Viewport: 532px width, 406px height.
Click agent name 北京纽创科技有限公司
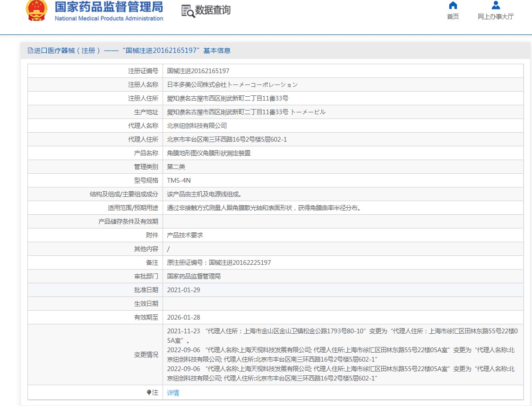pos(197,126)
